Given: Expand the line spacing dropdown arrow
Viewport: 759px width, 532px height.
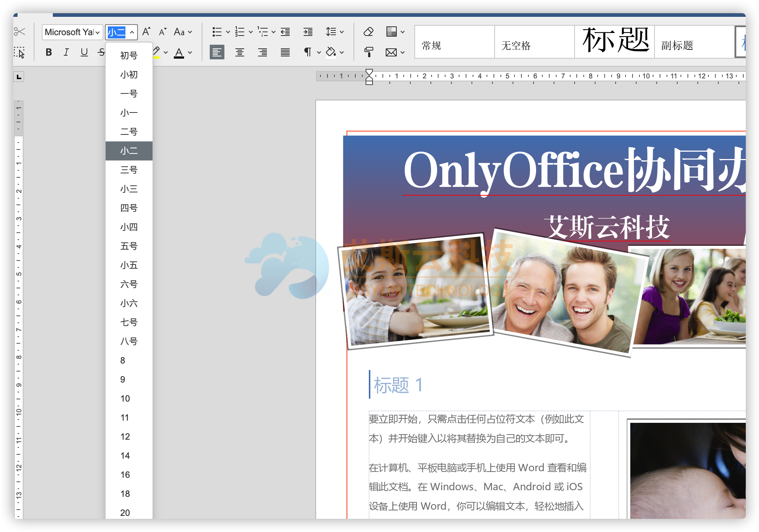Looking at the screenshot, I should [342, 32].
